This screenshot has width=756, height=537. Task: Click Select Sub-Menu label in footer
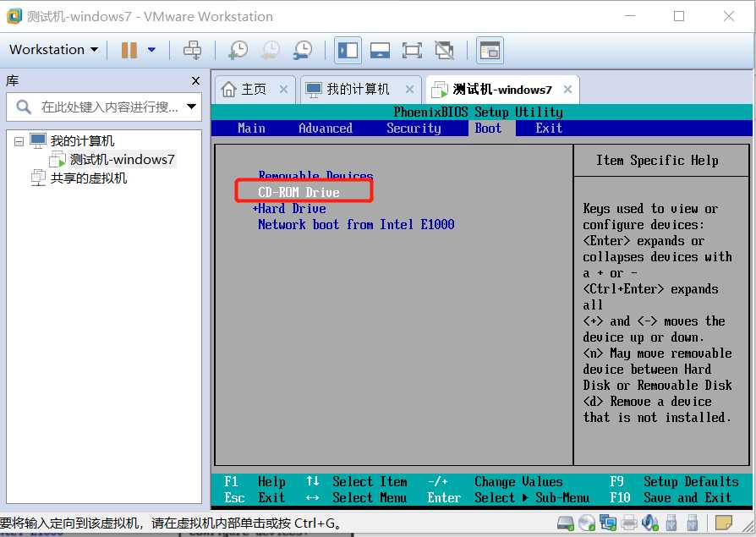[x=532, y=497]
